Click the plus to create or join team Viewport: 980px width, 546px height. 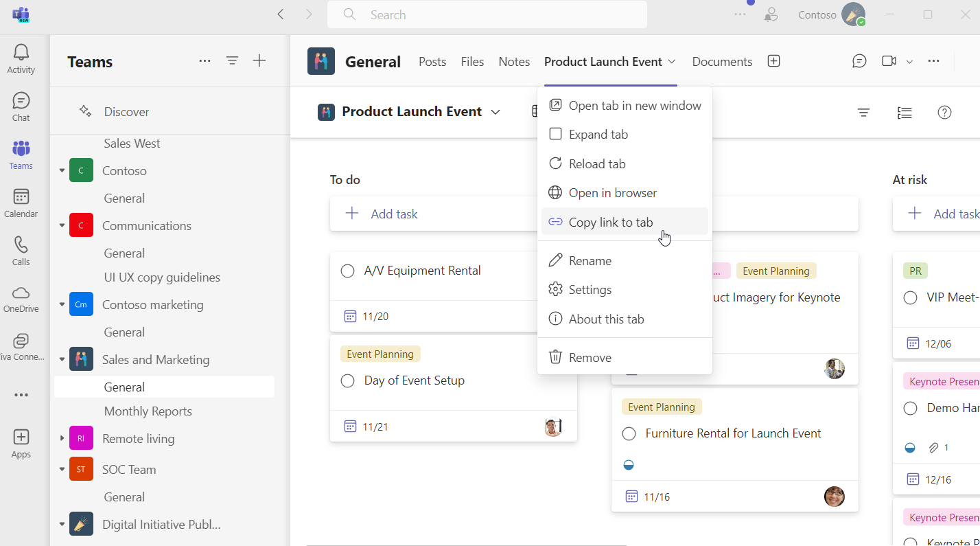click(x=259, y=61)
